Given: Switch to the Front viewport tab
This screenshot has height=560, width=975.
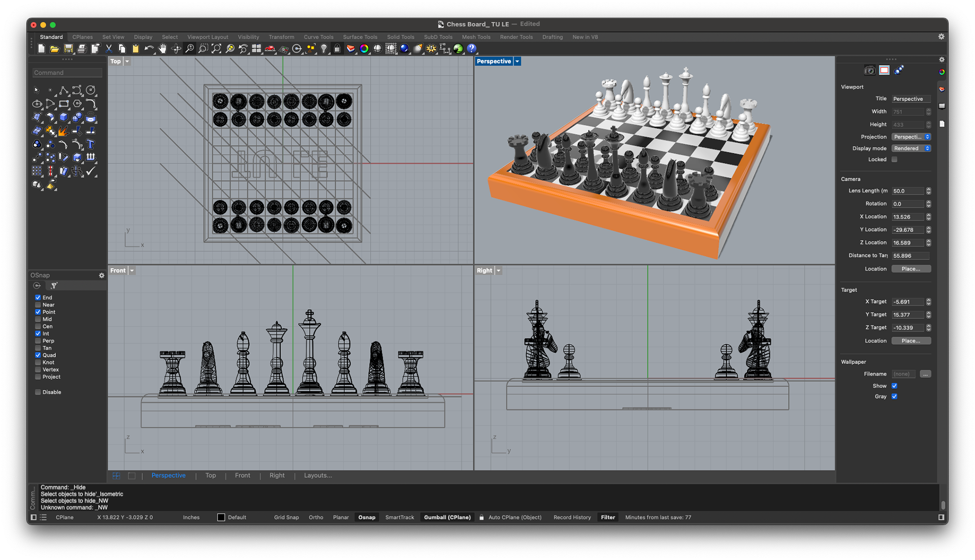Looking at the screenshot, I should tap(242, 476).
